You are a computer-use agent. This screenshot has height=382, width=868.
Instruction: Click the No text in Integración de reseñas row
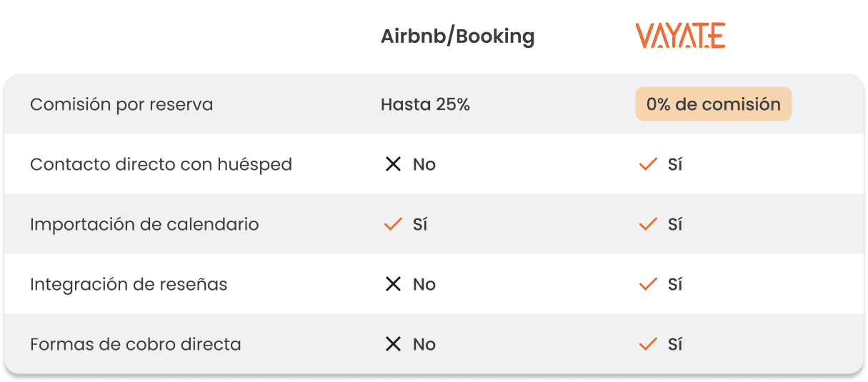tap(424, 284)
